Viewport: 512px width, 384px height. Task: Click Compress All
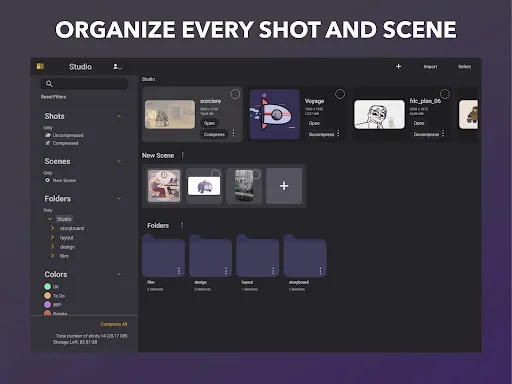[x=114, y=324]
